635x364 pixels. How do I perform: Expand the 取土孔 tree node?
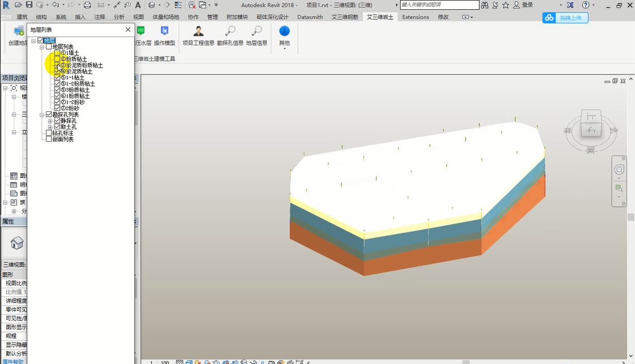point(50,127)
